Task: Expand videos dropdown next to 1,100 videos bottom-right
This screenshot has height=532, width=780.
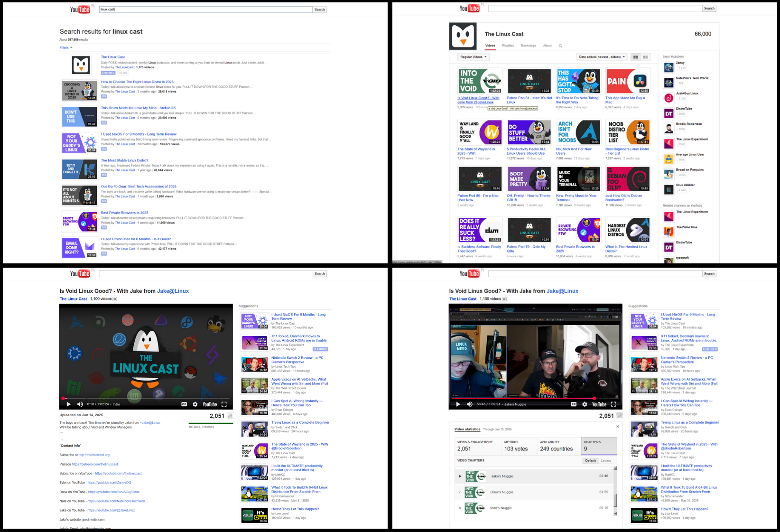Action: coord(504,299)
